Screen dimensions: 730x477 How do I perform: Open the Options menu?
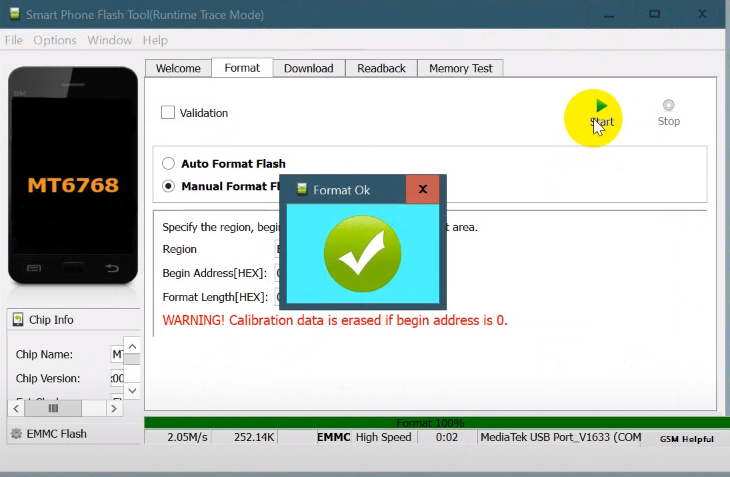(54, 40)
